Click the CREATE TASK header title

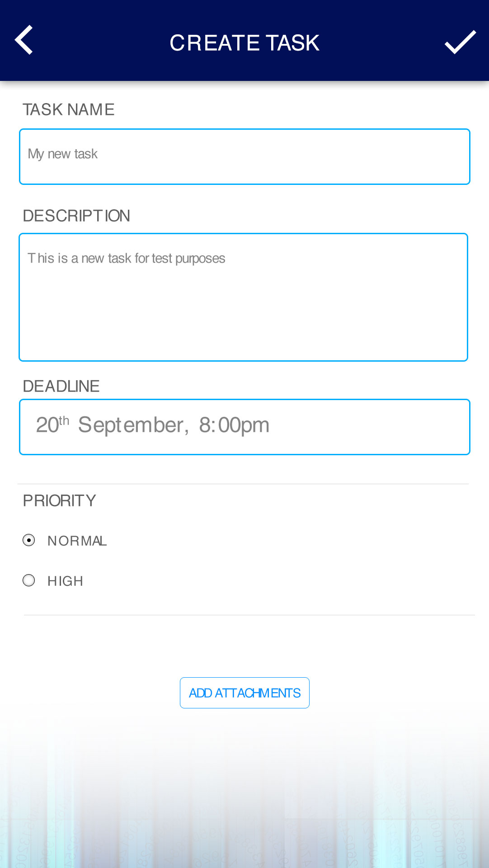click(x=244, y=43)
